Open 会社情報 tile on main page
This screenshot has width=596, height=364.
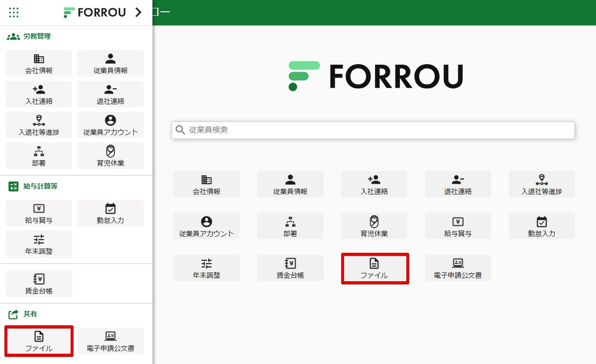click(206, 184)
